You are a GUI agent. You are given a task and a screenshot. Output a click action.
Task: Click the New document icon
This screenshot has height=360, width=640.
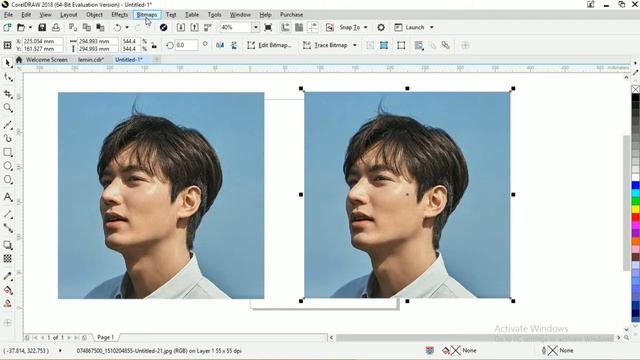coord(7,27)
